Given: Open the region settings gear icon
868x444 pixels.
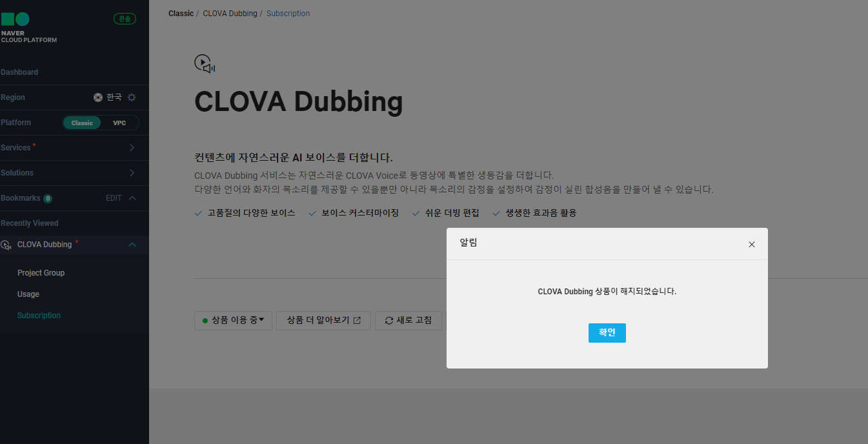Looking at the screenshot, I should (132, 97).
